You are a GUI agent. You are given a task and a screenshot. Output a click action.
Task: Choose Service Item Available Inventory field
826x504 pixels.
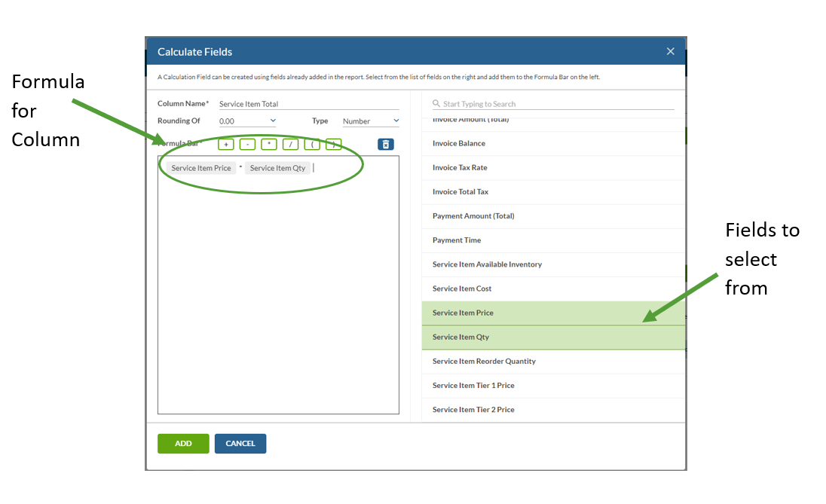click(553, 264)
